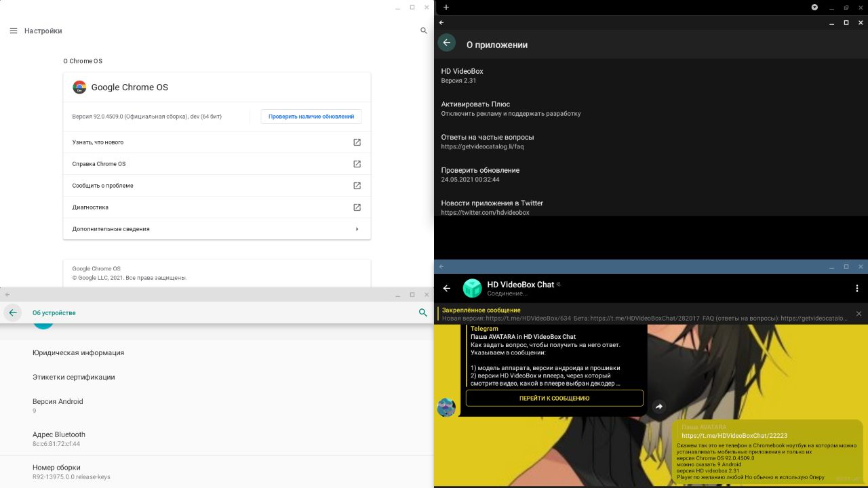
Task: Open Справка Chrome OS row
Action: (x=217, y=164)
